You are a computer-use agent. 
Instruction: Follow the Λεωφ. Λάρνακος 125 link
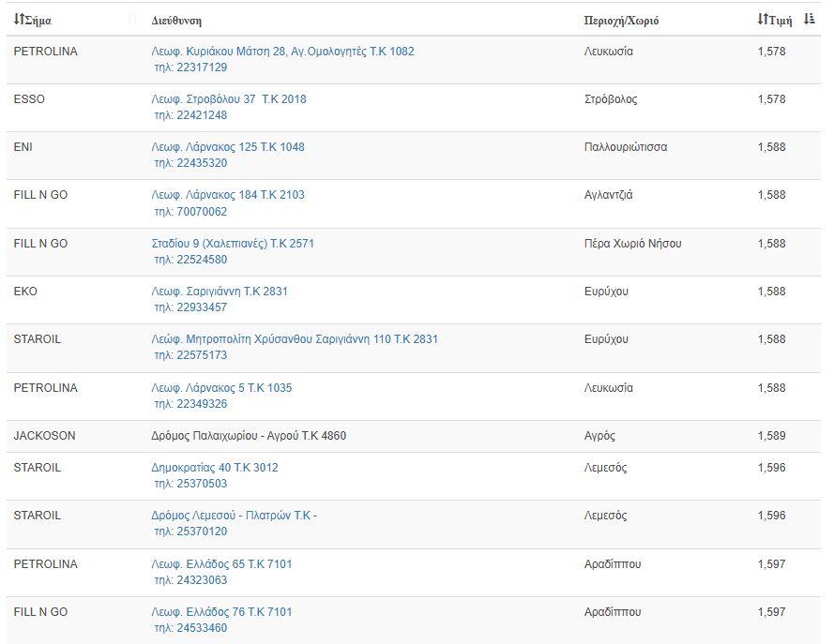(228, 147)
